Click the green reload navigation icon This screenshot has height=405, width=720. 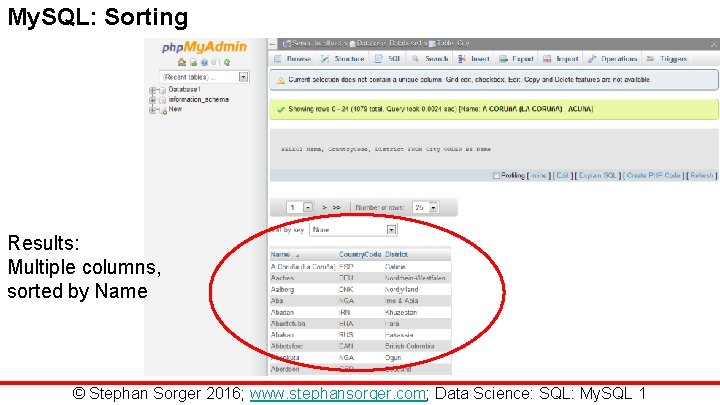pos(226,62)
